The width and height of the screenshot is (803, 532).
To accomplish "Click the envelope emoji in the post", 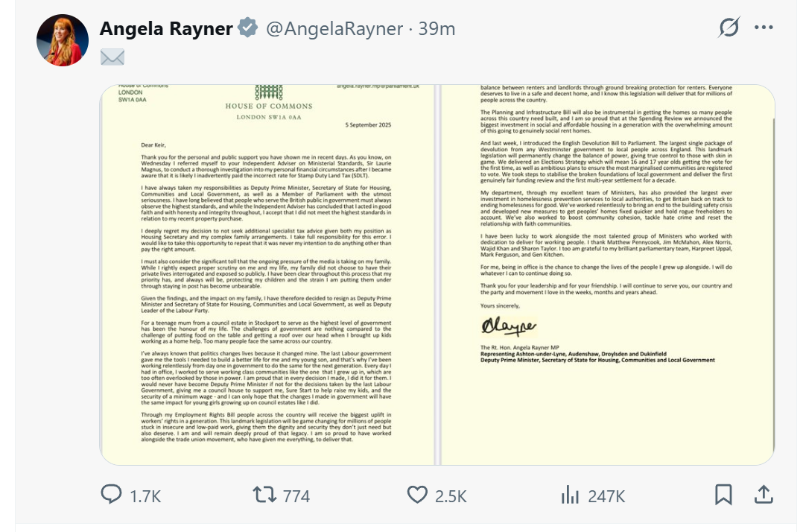I will tap(112, 57).
